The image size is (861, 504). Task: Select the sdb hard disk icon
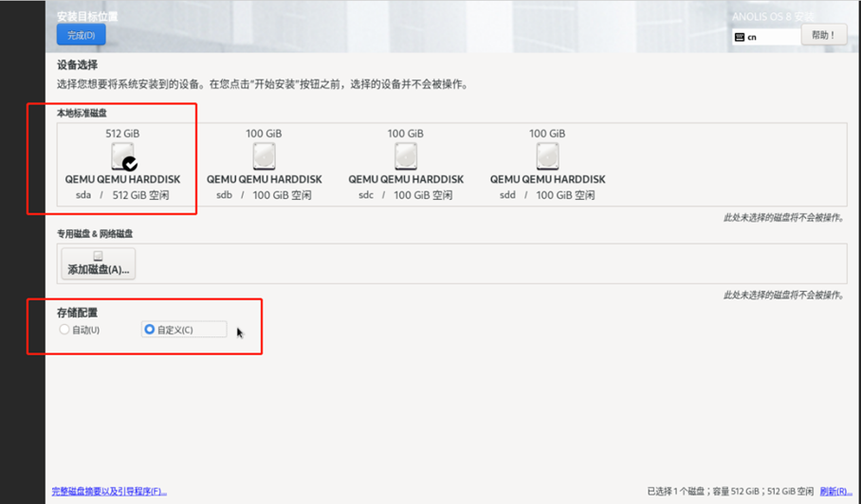pyautogui.click(x=264, y=155)
